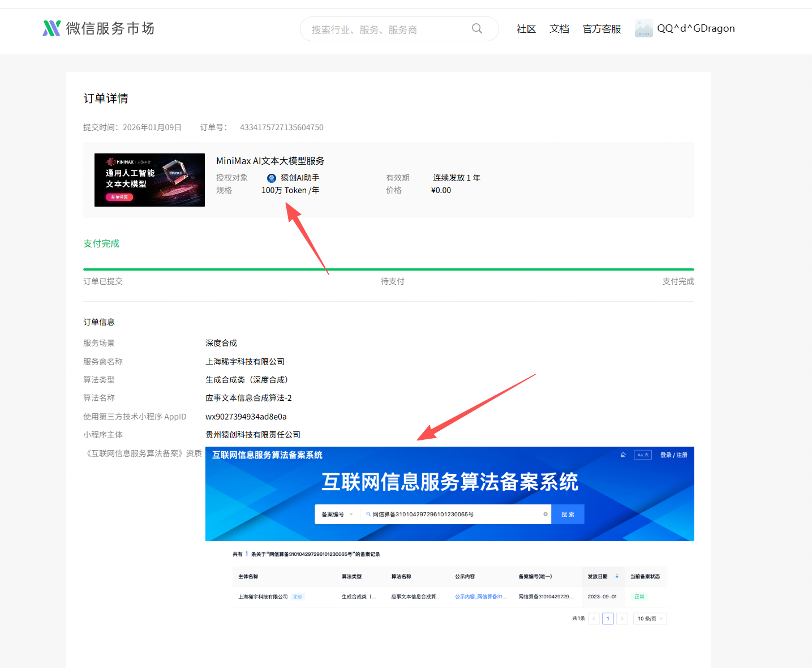
Task: Open the user avatar next to QQ^d^GDragon
Action: pyautogui.click(x=643, y=28)
